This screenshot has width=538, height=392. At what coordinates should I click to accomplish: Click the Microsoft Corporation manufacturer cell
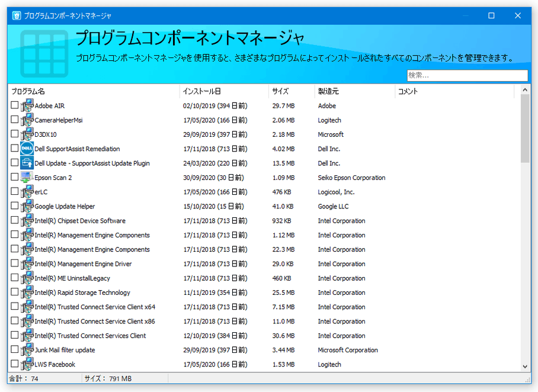click(348, 350)
